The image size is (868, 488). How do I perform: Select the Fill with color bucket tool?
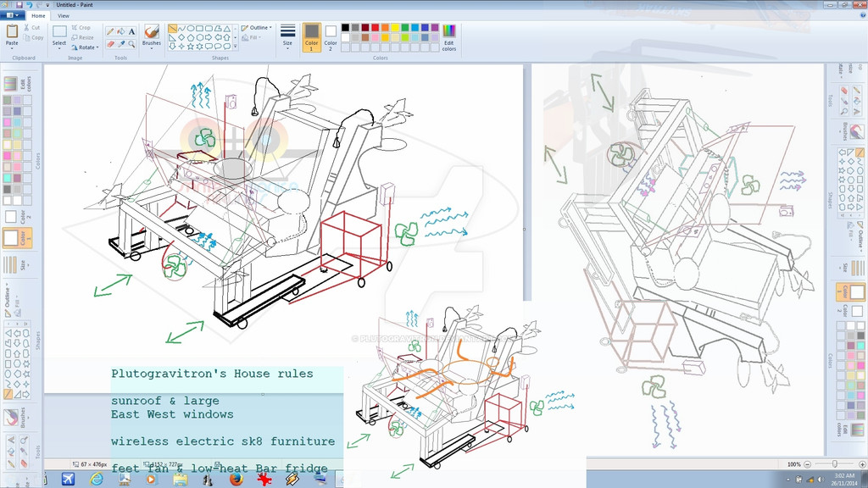click(x=120, y=31)
